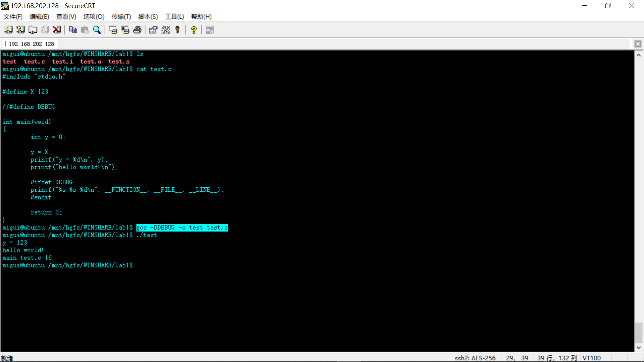Click the Keymap Editor icon

pyautogui.click(x=166, y=30)
